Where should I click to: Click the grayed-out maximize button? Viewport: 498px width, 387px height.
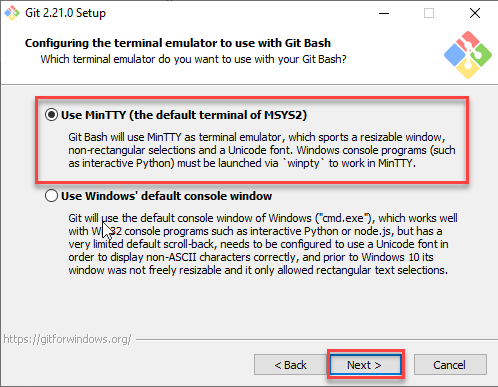click(x=429, y=13)
